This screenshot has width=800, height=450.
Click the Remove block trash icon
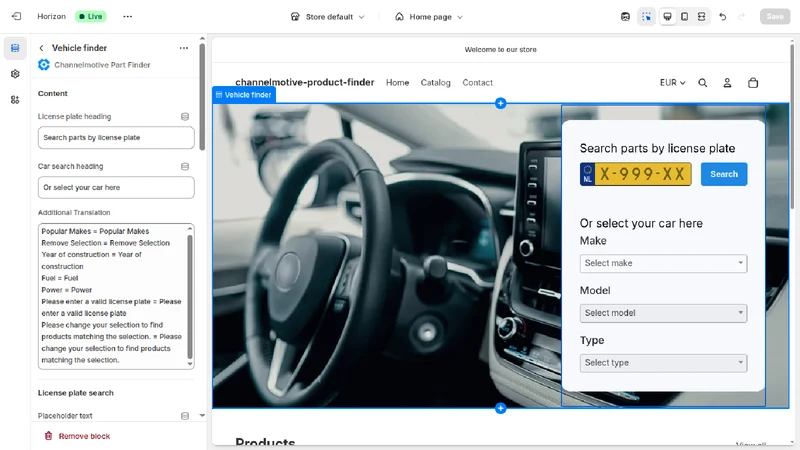pyautogui.click(x=48, y=436)
